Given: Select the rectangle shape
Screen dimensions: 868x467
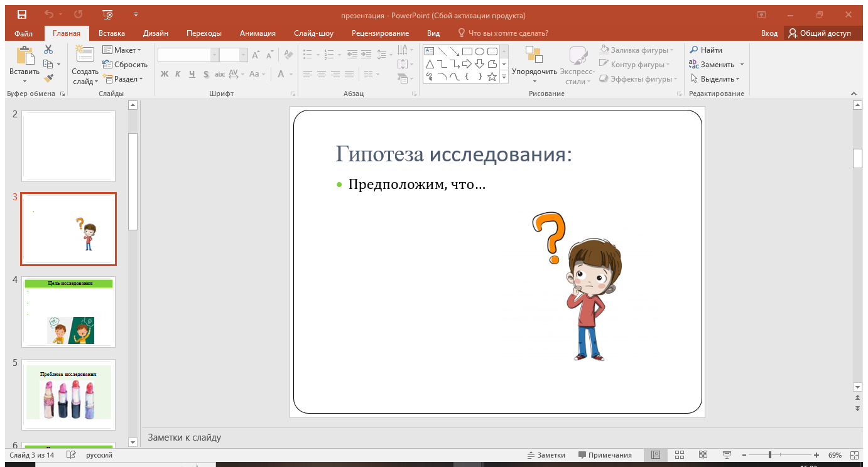Looking at the screenshot, I should pyautogui.click(x=467, y=51).
